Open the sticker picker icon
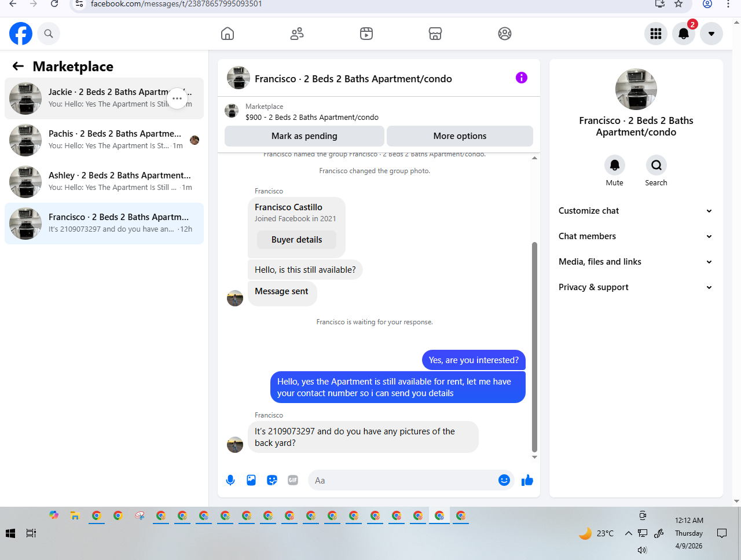The image size is (741, 560). point(272,480)
